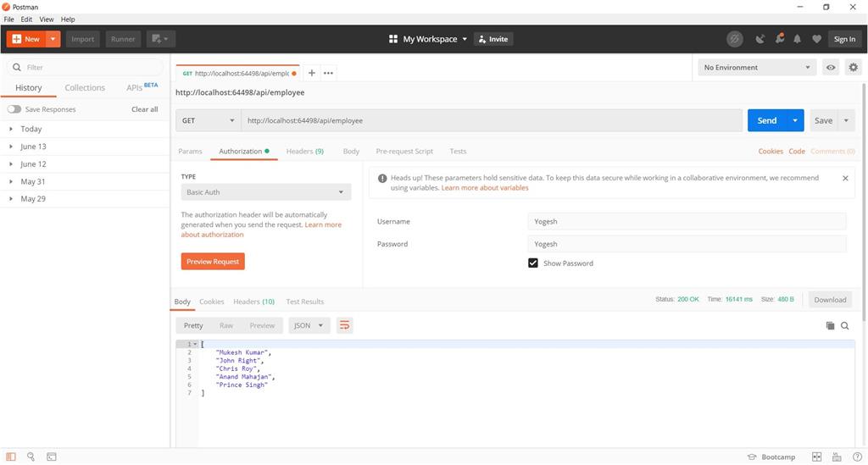Toggle the wrap lines icon
Screen dimensions: 868x465
344,325
